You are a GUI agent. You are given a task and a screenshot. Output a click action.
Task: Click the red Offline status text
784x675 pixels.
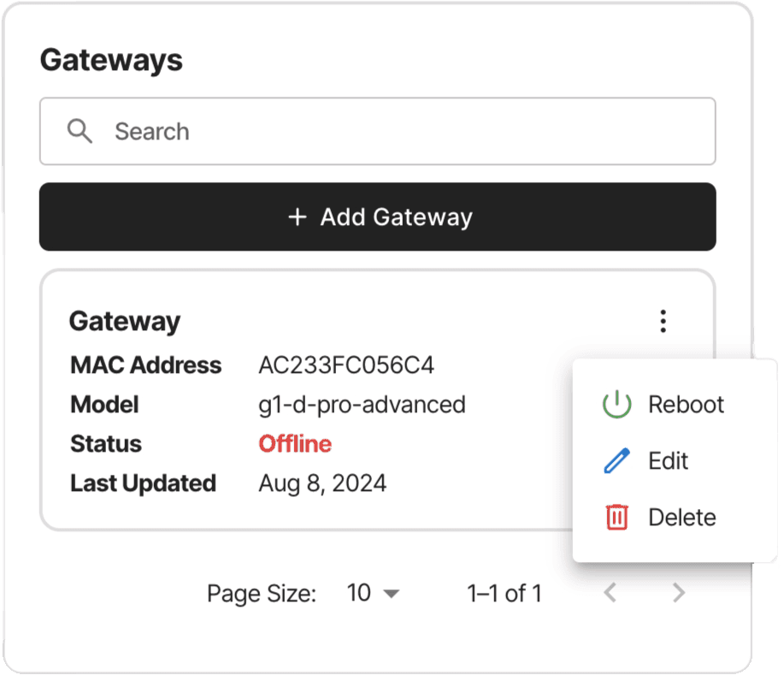(295, 444)
